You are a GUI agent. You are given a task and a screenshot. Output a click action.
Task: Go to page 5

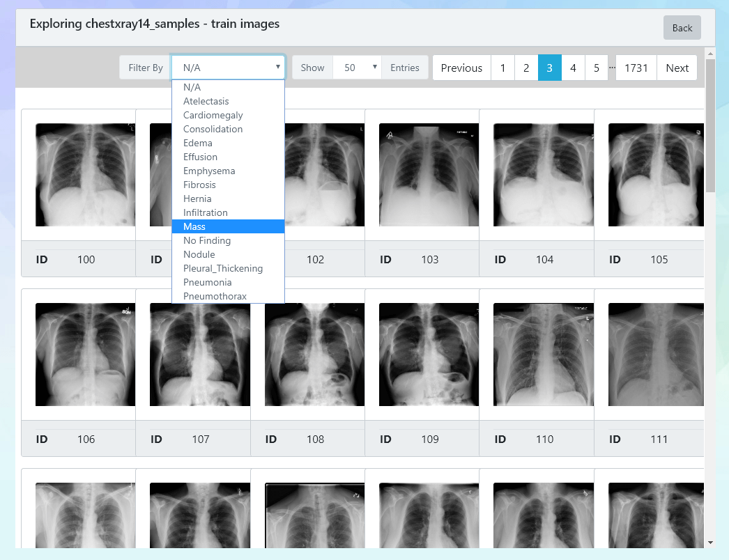tap(597, 68)
